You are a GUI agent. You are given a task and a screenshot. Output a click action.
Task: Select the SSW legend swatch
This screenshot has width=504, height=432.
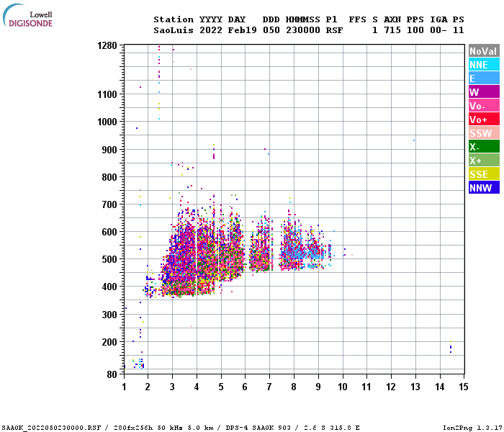484,133
